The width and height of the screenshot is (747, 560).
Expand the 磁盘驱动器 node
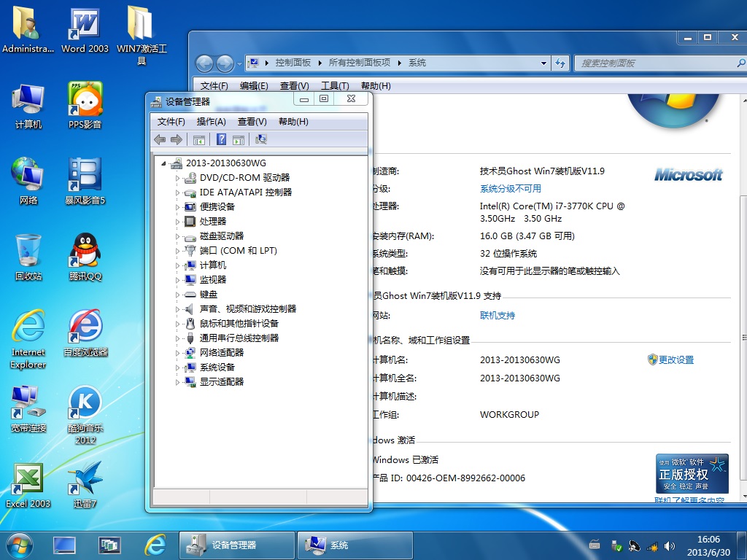[177, 237]
